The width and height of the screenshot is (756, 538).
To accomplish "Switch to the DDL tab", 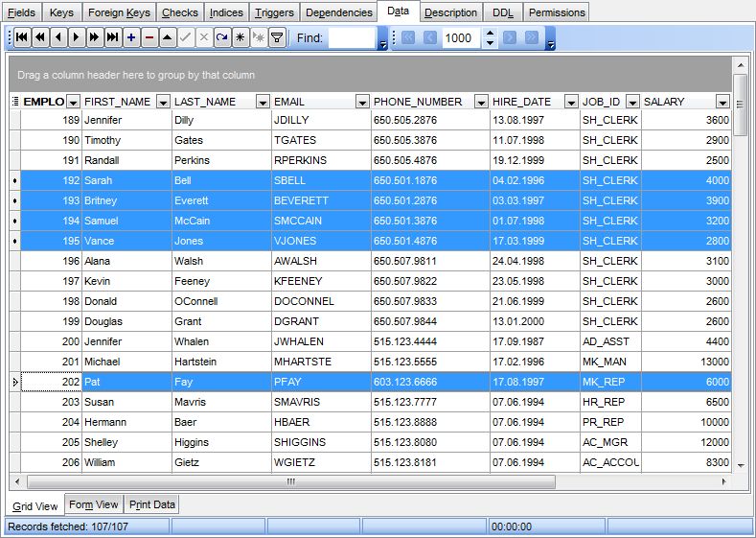I will (x=502, y=12).
